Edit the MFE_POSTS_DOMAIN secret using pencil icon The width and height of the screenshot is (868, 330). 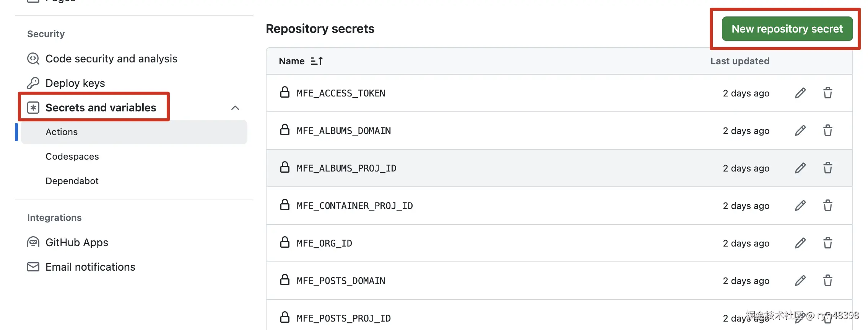tap(800, 281)
